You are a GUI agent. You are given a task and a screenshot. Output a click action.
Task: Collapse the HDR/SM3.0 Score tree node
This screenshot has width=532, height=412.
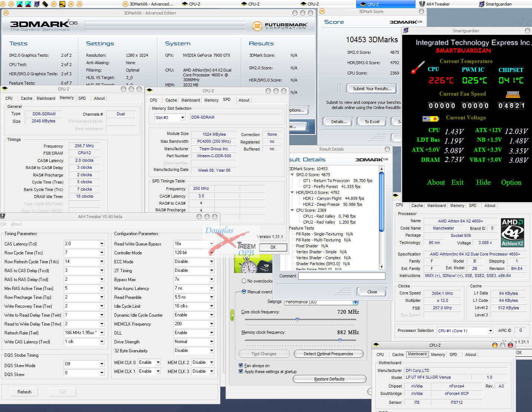[x=292, y=192]
